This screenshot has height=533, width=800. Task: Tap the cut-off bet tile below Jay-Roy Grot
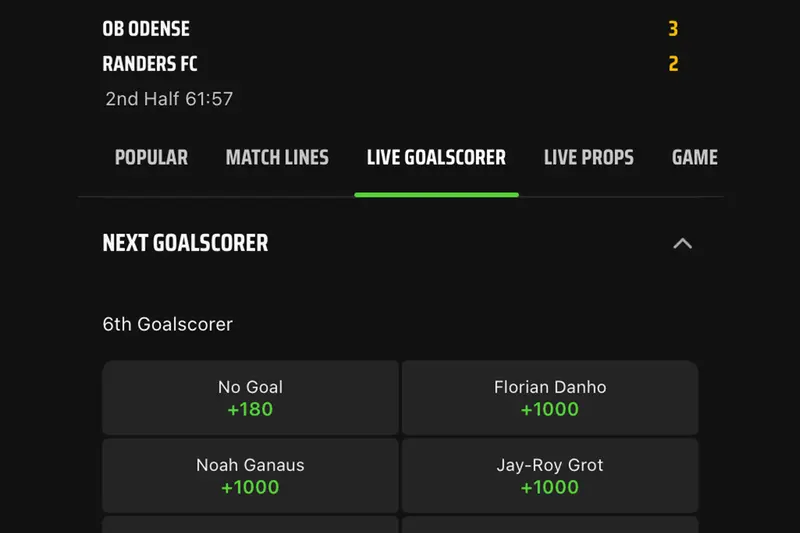tap(550, 525)
